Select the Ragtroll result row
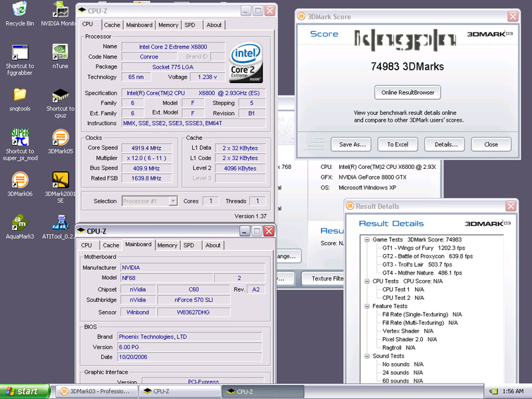Viewport: 532px width, 399px height. coord(398,348)
